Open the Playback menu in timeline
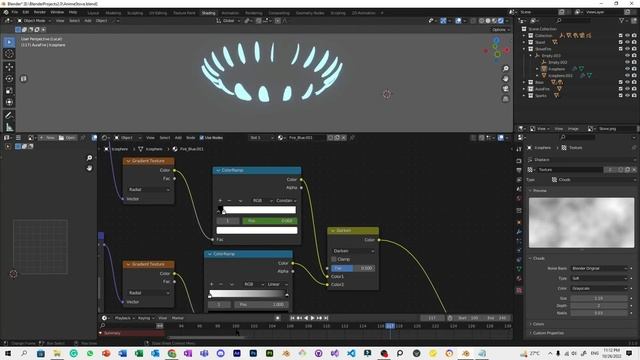 pyautogui.click(x=124, y=318)
